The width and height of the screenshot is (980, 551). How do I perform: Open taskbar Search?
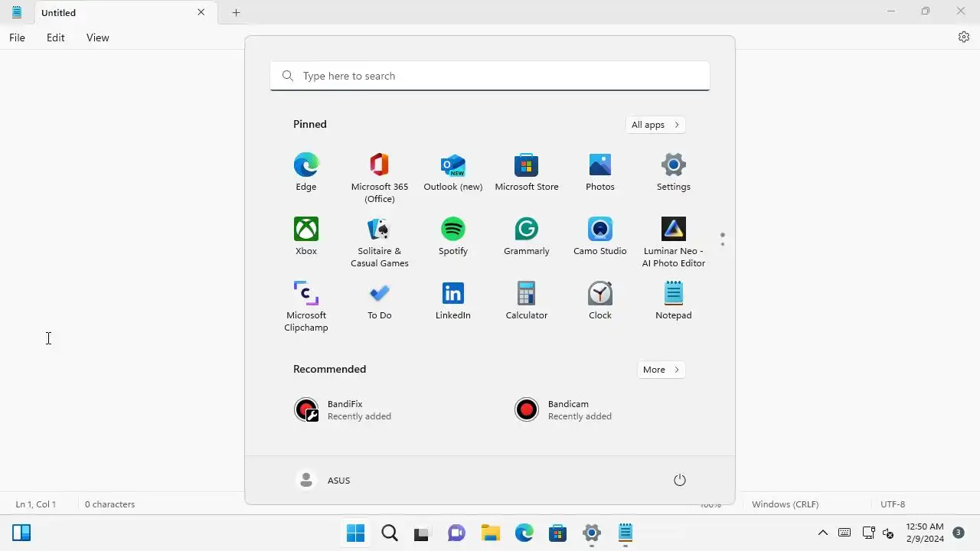point(389,533)
